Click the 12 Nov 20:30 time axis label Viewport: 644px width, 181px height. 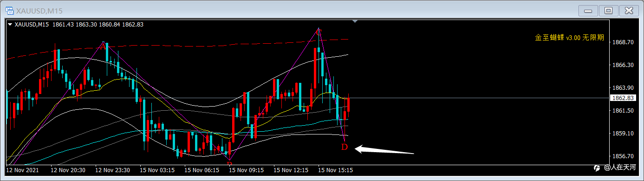(x=68, y=170)
